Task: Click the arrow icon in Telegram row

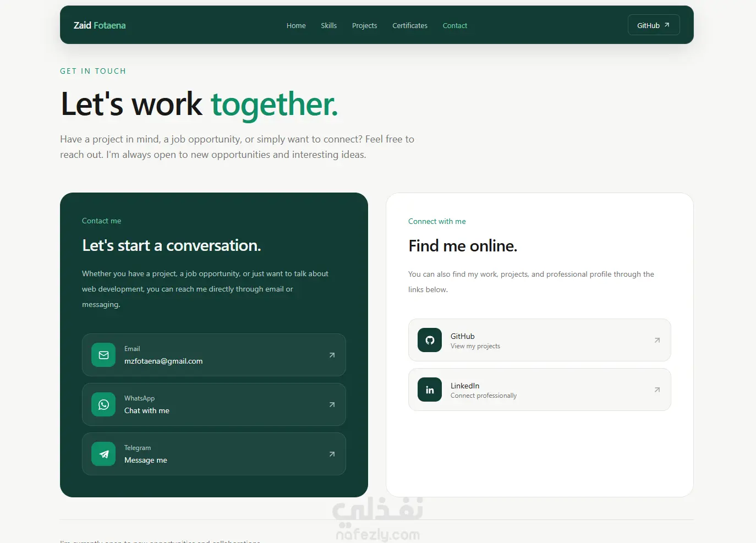Action: click(x=332, y=454)
